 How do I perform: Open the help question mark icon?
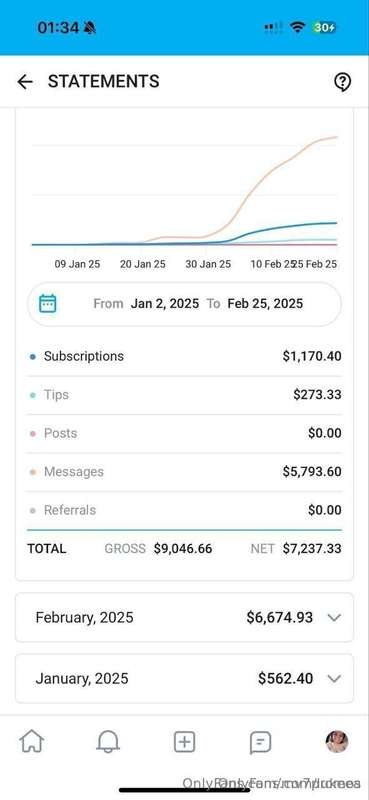click(x=342, y=82)
